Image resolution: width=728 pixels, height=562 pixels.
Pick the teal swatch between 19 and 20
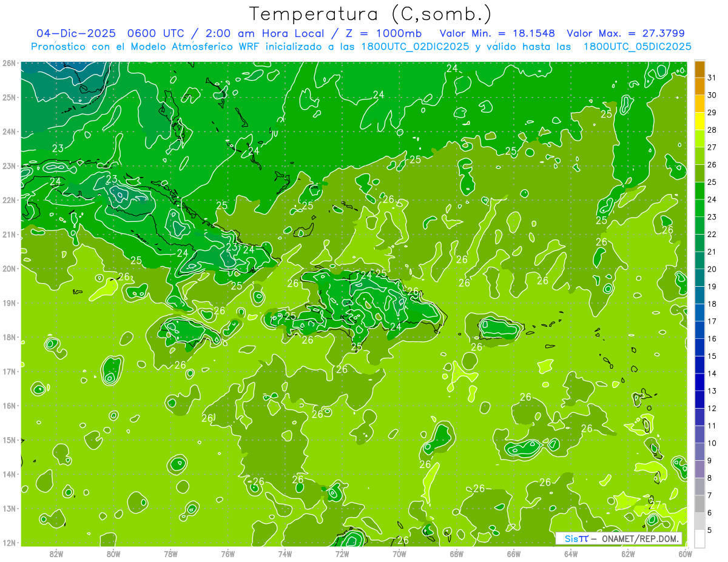coord(699,278)
